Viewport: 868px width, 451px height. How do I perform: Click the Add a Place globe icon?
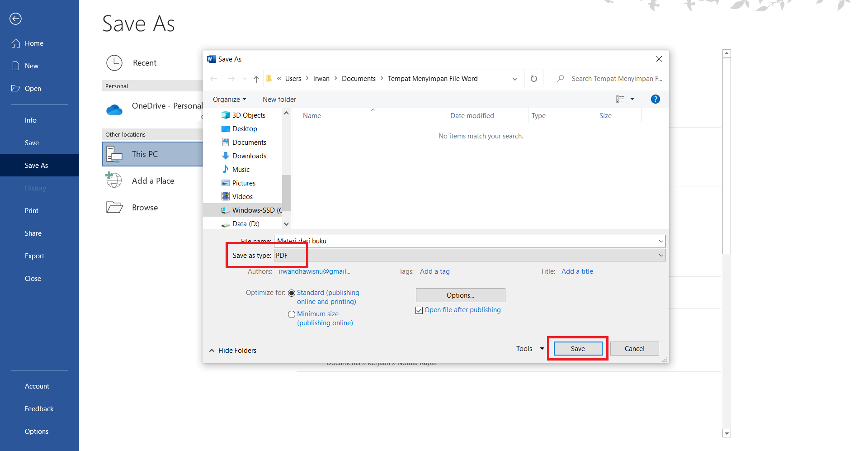114,180
